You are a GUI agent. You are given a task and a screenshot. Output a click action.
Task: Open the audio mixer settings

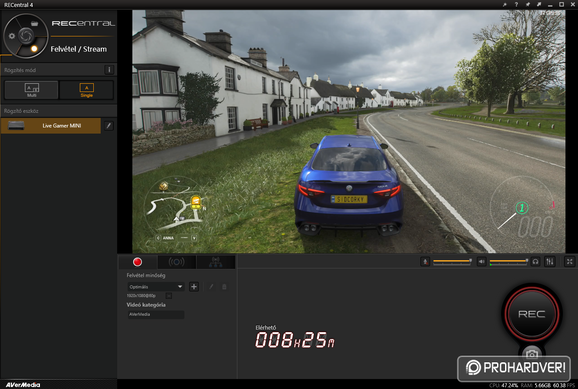(550, 262)
